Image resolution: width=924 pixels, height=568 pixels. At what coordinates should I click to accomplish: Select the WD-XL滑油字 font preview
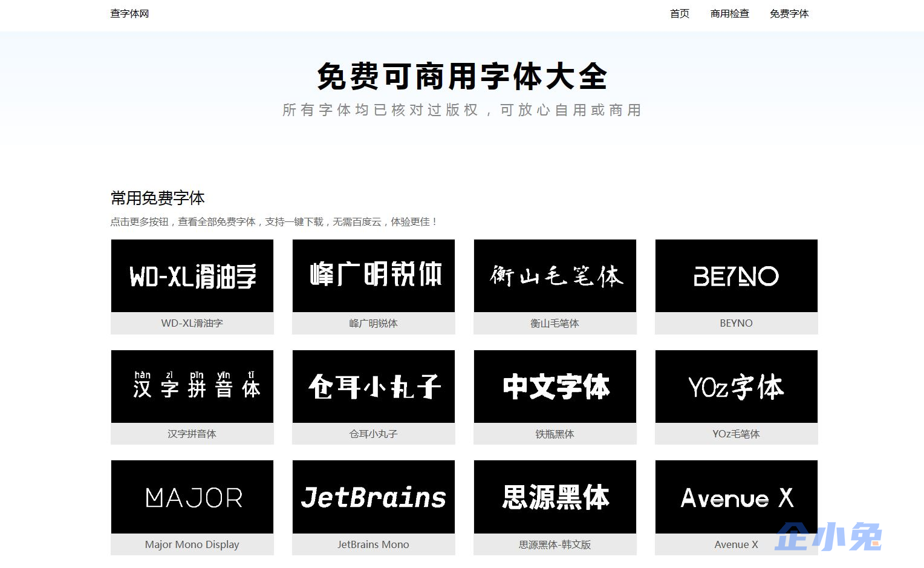coord(192,275)
